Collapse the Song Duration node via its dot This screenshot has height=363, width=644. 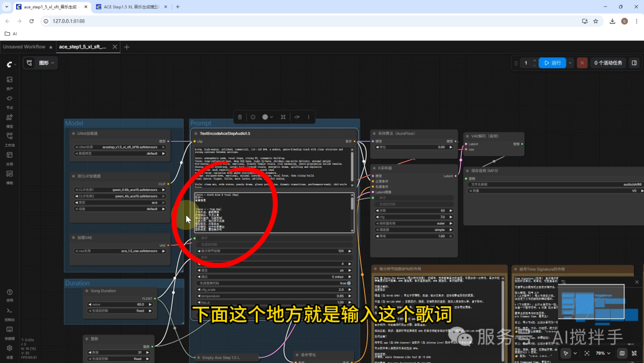click(87, 291)
